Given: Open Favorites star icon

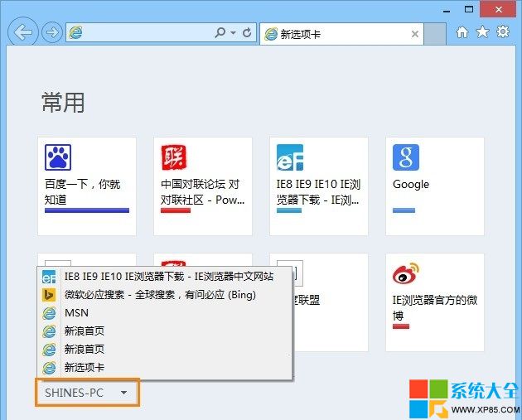Looking at the screenshot, I should [482, 32].
